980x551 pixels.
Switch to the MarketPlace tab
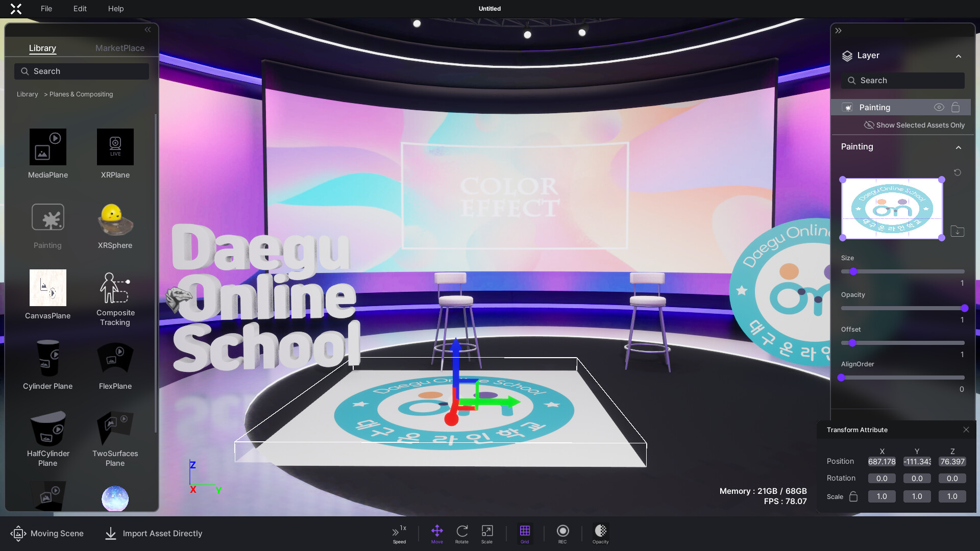point(119,47)
